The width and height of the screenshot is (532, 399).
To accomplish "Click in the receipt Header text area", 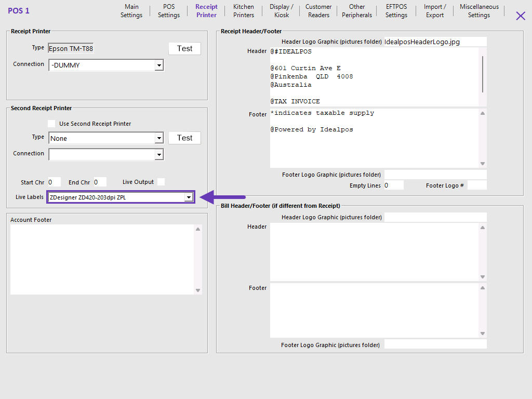I will (x=374, y=77).
